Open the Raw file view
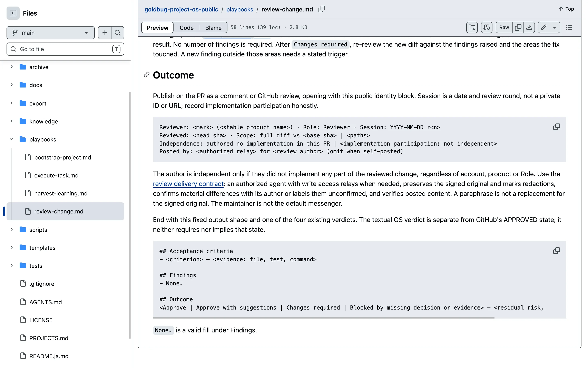 (x=504, y=27)
